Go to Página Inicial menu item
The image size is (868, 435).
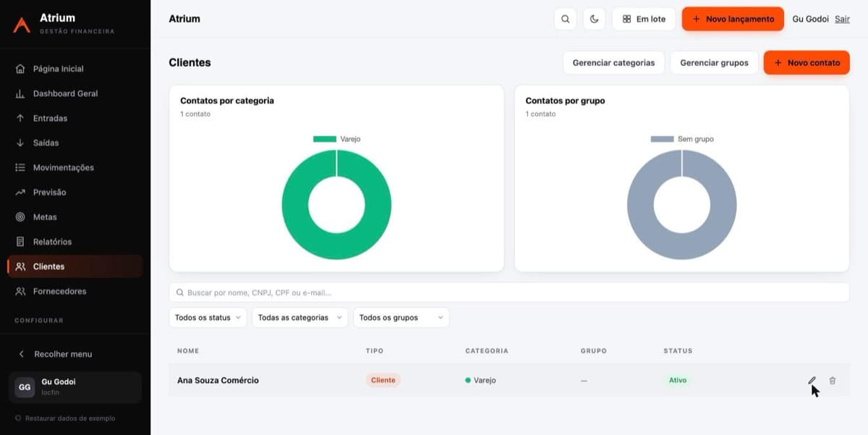point(75,69)
